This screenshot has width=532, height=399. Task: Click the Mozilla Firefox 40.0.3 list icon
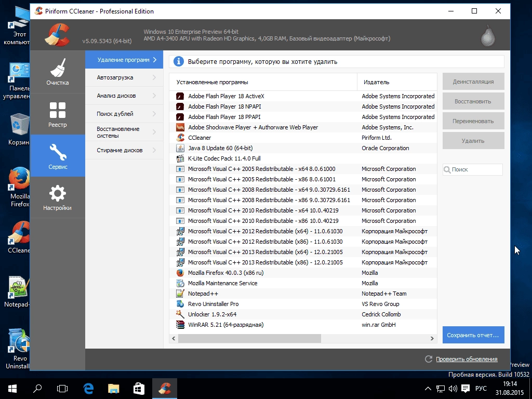(180, 273)
